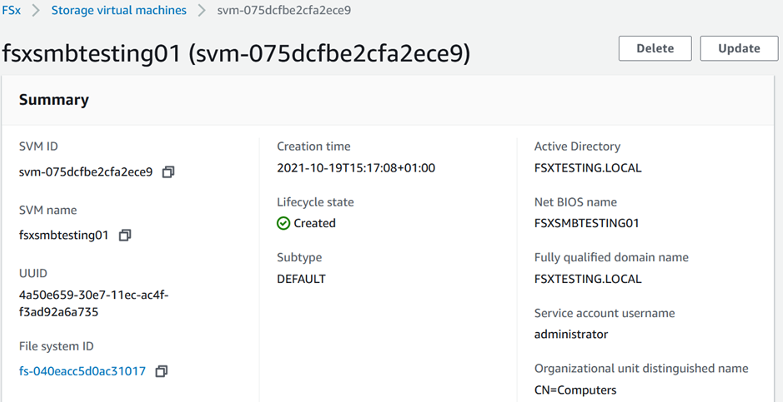This screenshot has height=406, width=783.
Task: Click the CN=Computers organizational unit value
Action: 576,390
